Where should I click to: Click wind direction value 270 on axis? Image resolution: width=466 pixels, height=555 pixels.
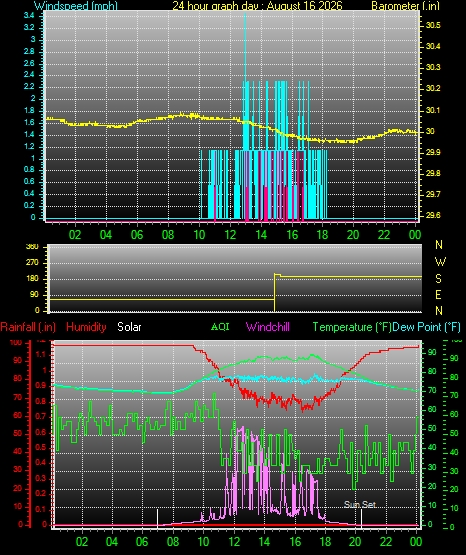click(x=32, y=263)
